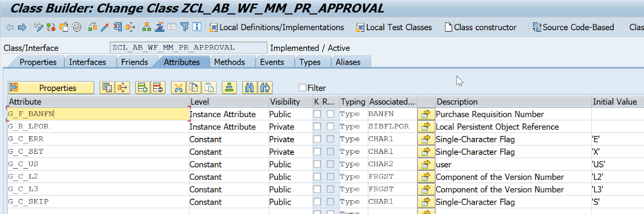Tick the K checkbox for G_C_SET
The height and width of the screenshot is (214, 644).
[x=317, y=152]
